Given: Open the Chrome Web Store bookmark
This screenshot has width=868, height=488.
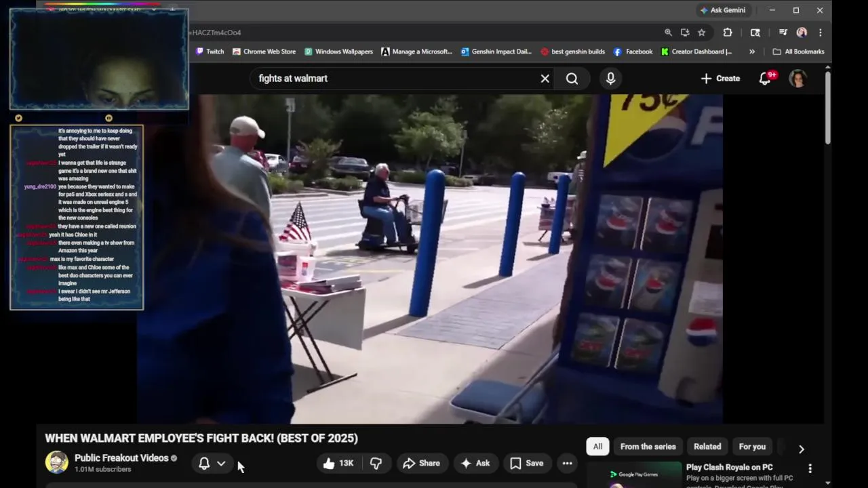Looking at the screenshot, I should (264, 52).
